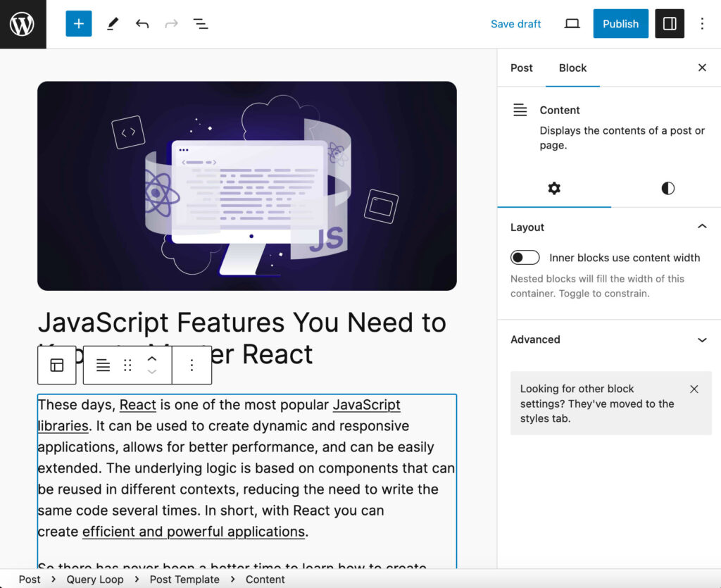
Task: Open block options three-dot menu
Action: tap(192, 365)
